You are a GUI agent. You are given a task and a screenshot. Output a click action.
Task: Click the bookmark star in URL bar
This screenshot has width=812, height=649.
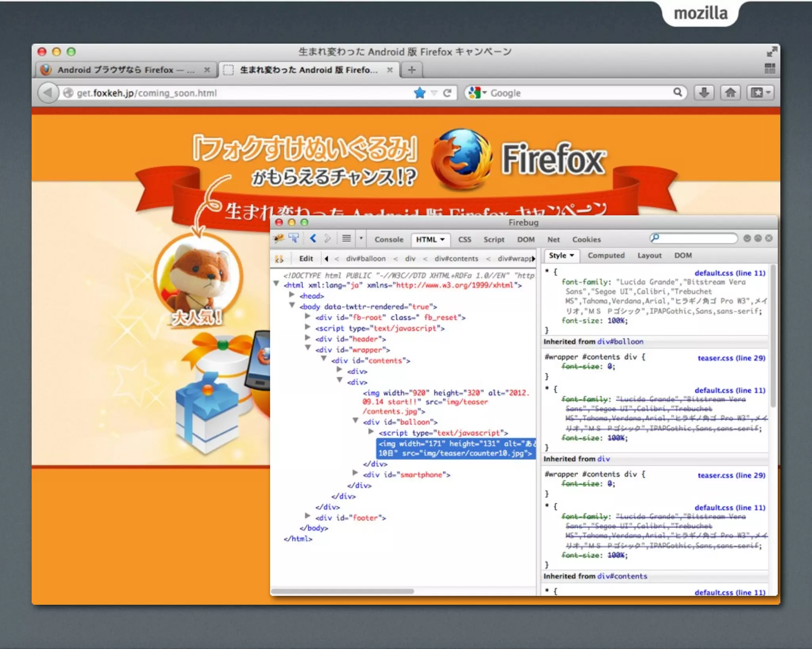click(419, 93)
